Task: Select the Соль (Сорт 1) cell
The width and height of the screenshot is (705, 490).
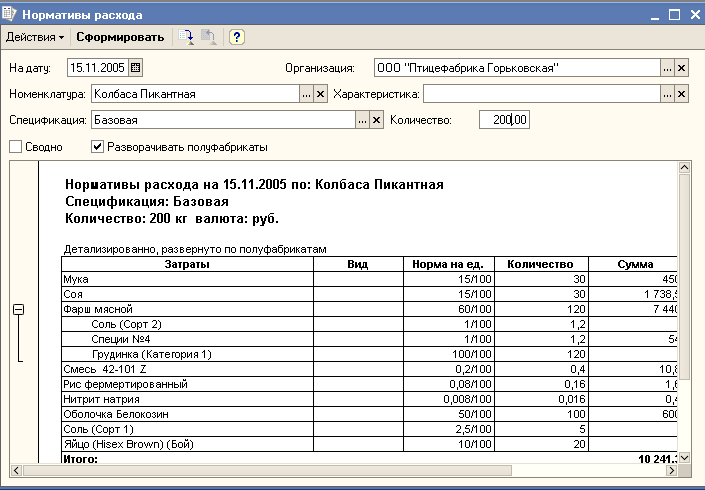Action: pyautogui.click(x=187, y=429)
